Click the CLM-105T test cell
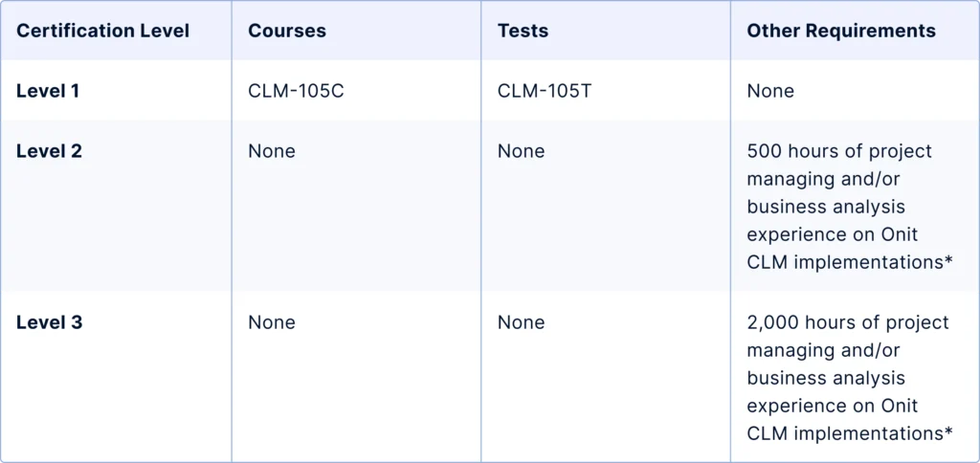 pos(545,91)
